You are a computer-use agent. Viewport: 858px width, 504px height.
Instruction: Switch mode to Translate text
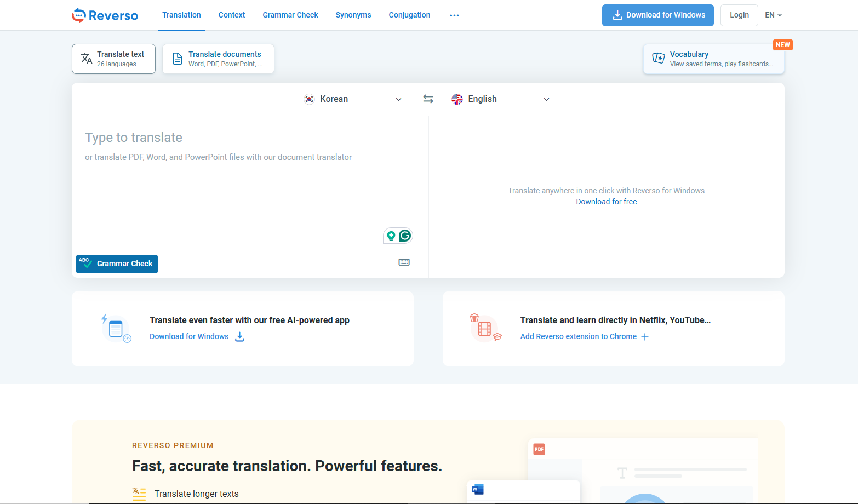(113, 58)
